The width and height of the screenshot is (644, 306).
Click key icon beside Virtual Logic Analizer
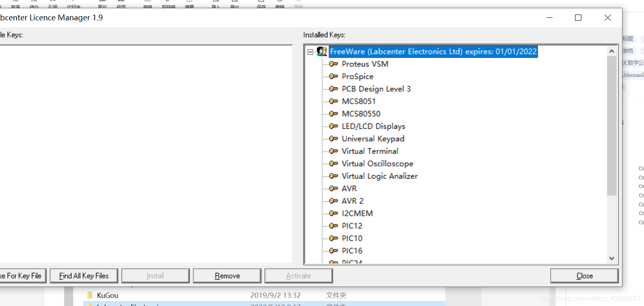point(334,176)
